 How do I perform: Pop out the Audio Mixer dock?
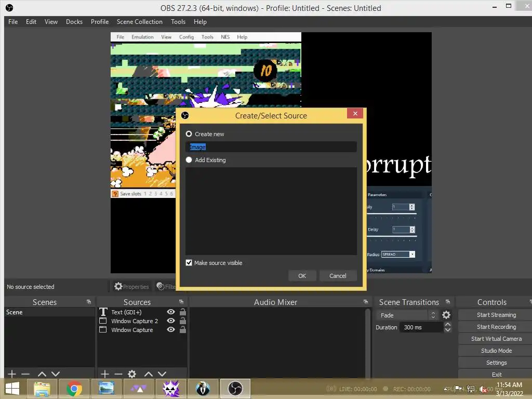click(x=365, y=302)
